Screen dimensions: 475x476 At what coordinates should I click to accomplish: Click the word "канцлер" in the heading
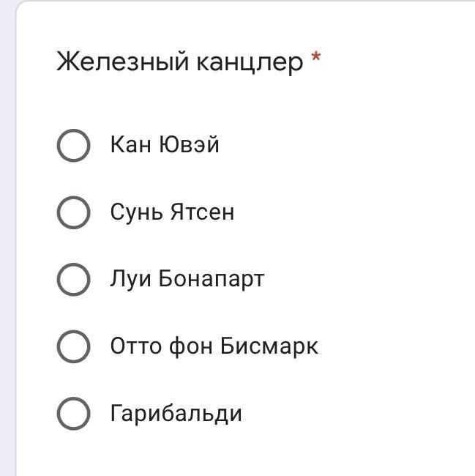coord(249,62)
